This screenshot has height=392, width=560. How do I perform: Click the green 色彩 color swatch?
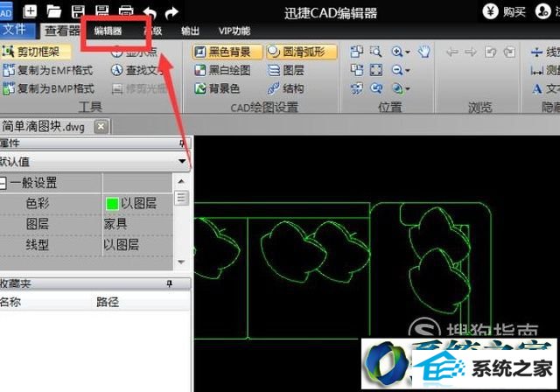click(x=112, y=204)
